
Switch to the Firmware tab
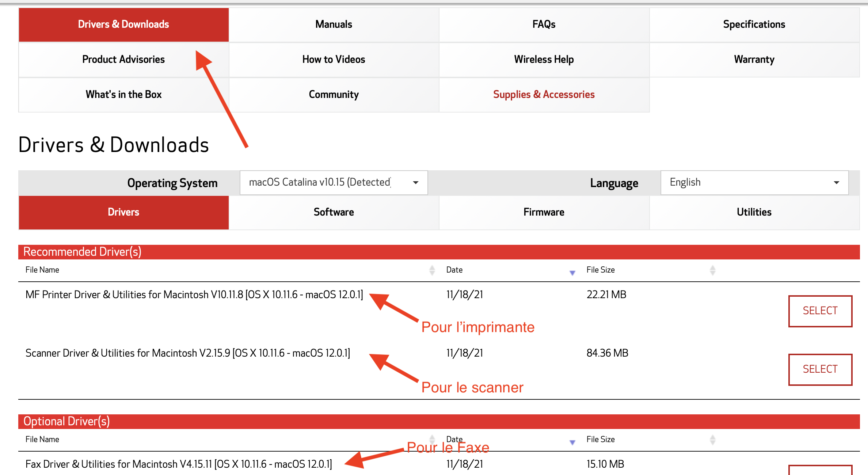pyautogui.click(x=544, y=212)
